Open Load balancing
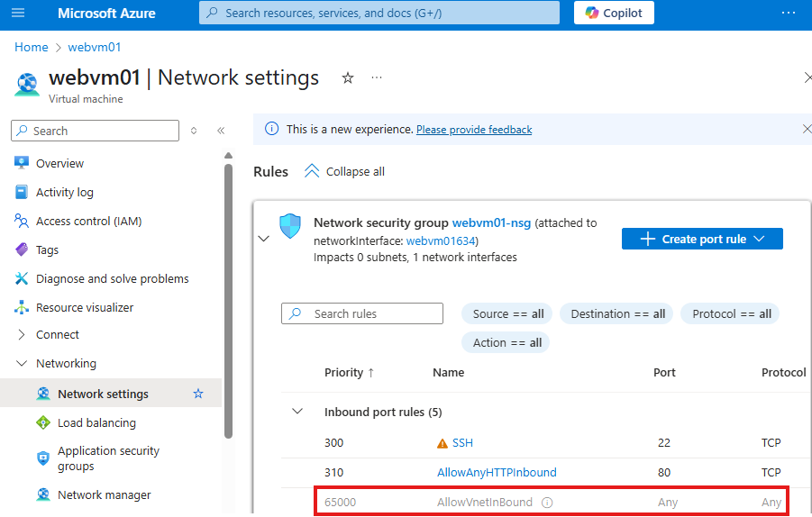 coord(96,422)
